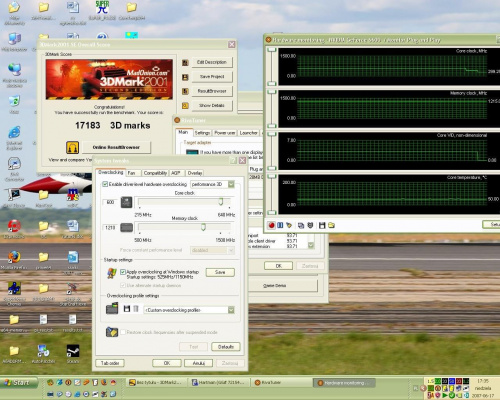
Task: Toggle Apply overclocking at Windows startup checkbox
Action: click(123, 272)
